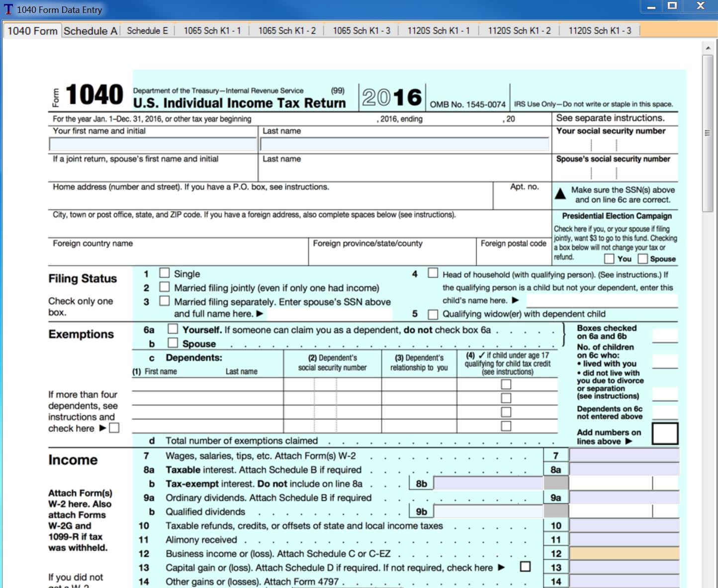Check the Single filing status box
This screenshot has height=588, width=718.
(164, 273)
